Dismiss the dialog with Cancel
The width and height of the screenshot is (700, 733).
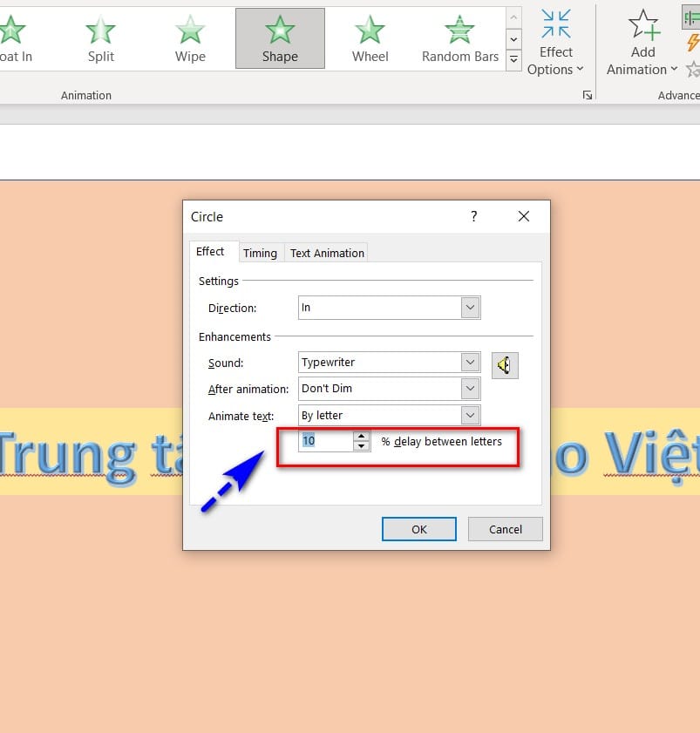(505, 529)
